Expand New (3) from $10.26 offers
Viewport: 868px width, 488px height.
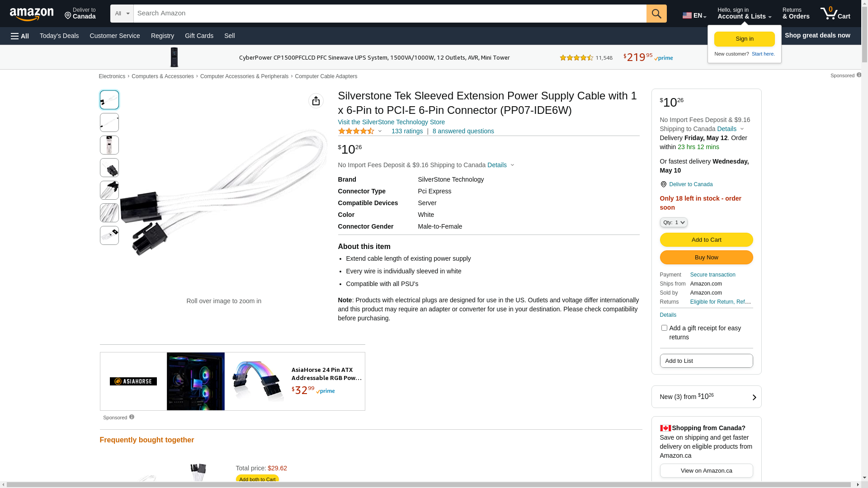click(706, 397)
